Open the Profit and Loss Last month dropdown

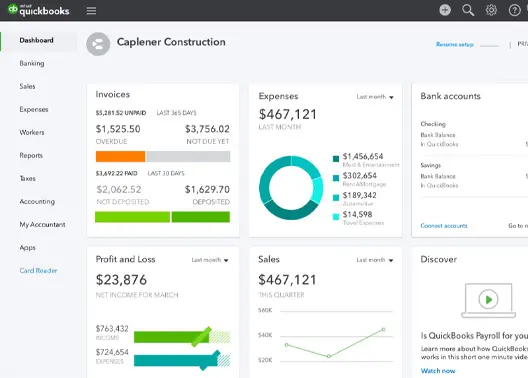[210, 260]
